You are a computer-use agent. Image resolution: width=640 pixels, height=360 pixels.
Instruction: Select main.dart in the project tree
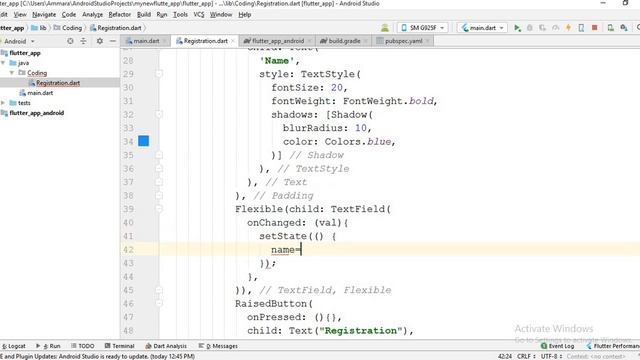pos(40,93)
